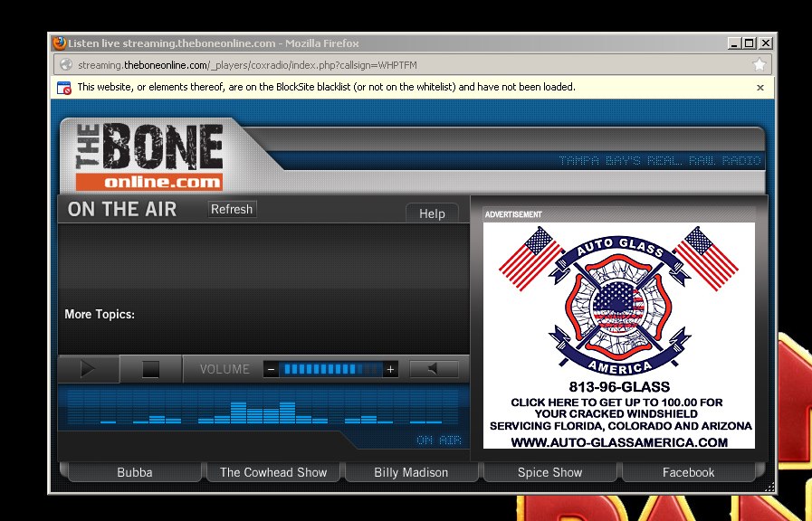Raise volume with the plus button
The height and width of the screenshot is (521, 812).
pos(390,369)
